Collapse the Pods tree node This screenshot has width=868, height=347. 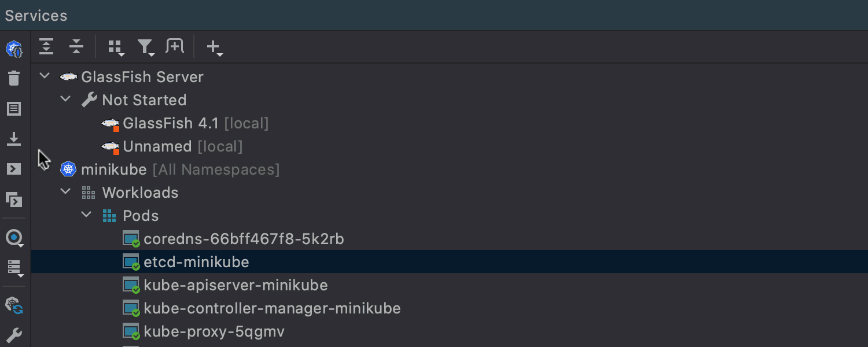86,215
